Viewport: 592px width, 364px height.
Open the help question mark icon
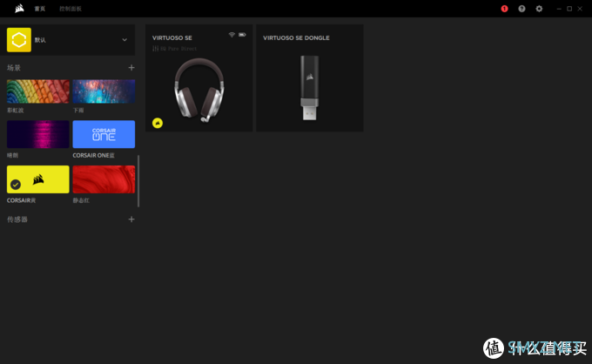[x=521, y=9]
